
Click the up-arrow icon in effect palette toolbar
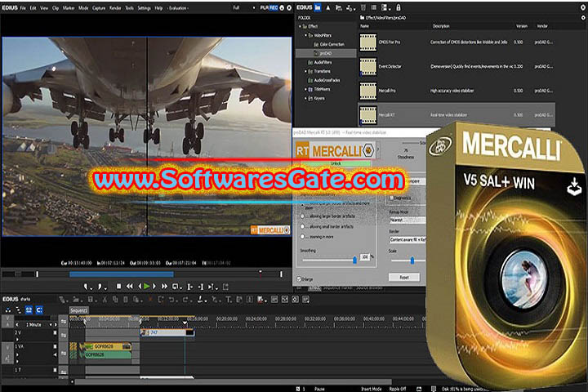(x=328, y=7)
